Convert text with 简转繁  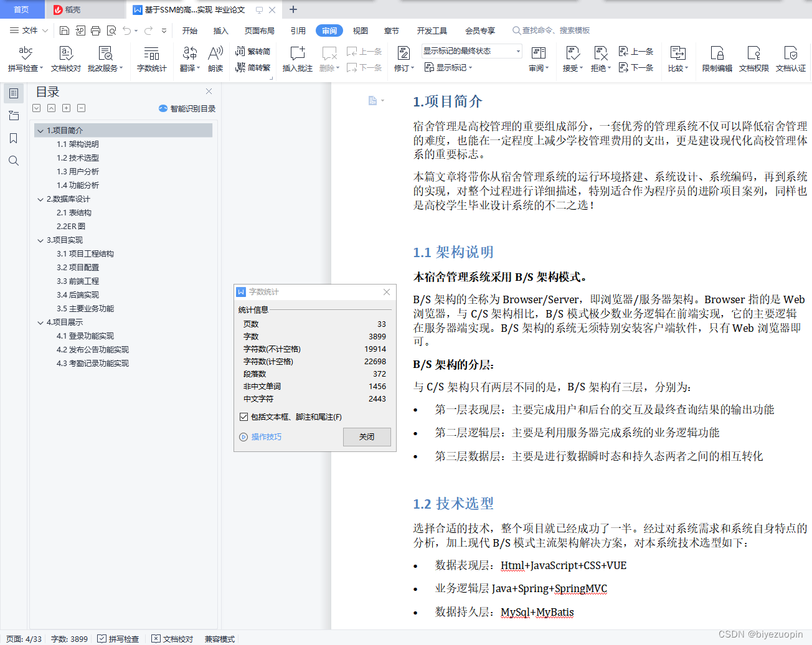coord(253,67)
